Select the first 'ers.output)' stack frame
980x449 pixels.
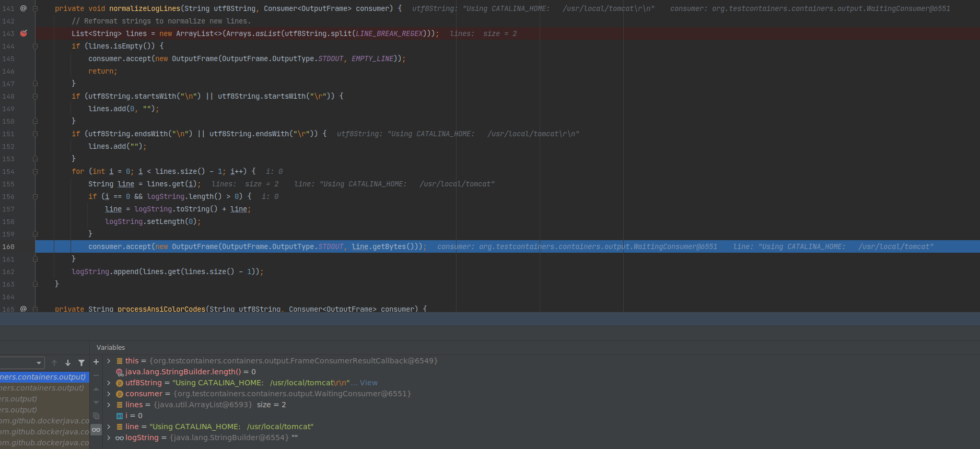44,398
